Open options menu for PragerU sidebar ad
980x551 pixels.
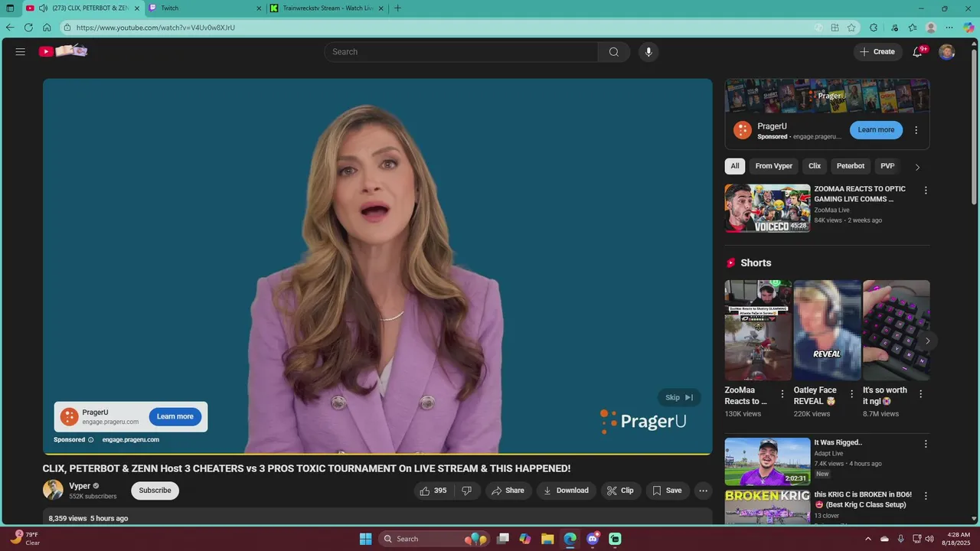pyautogui.click(x=916, y=130)
